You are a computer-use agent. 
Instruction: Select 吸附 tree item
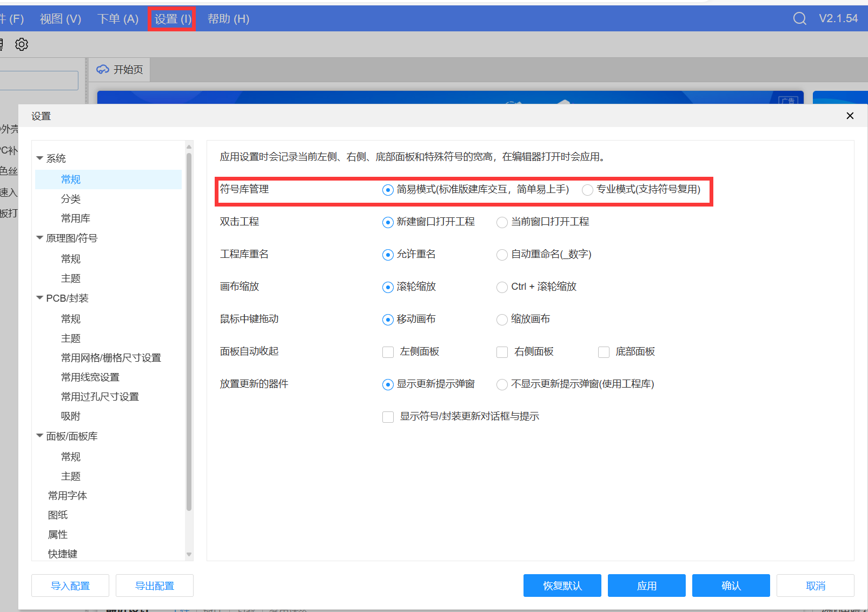pyautogui.click(x=71, y=416)
